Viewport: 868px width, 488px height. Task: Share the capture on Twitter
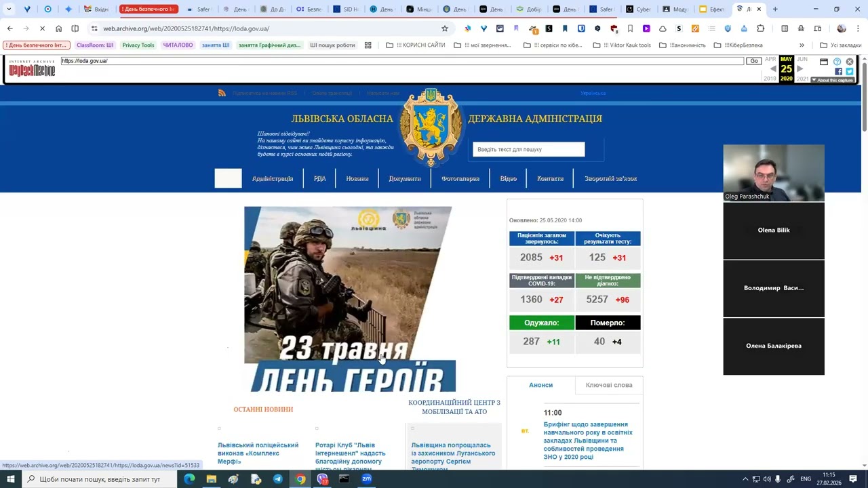[x=849, y=71]
